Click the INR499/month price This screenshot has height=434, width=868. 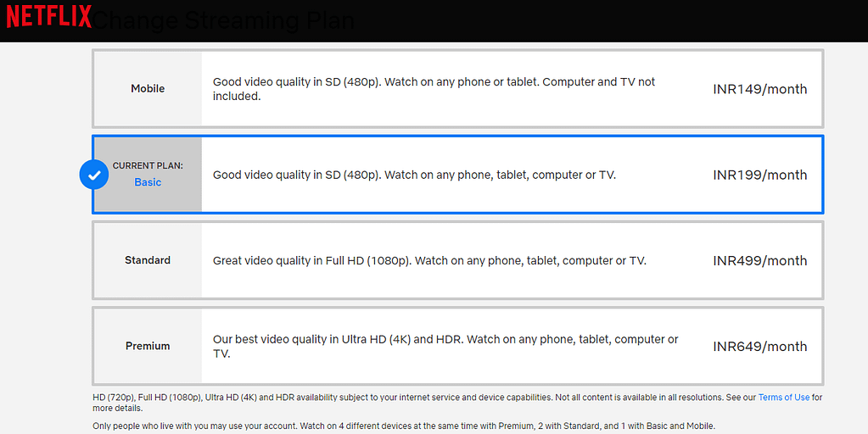click(760, 260)
